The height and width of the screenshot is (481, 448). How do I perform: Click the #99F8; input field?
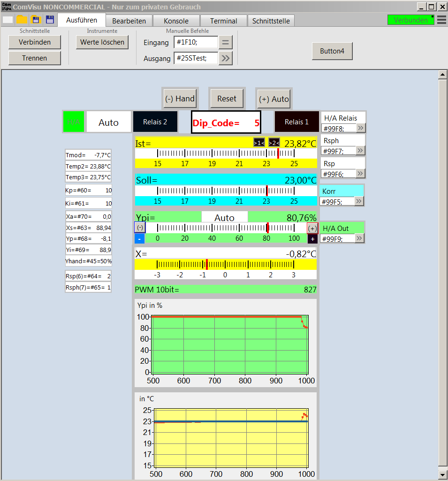pos(339,128)
